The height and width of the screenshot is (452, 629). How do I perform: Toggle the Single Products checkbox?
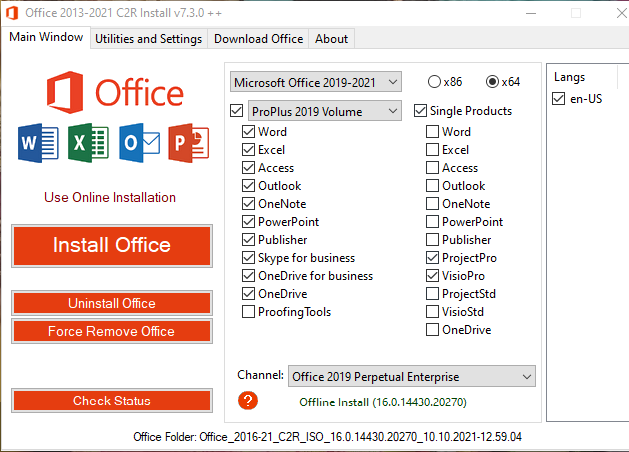pyautogui.click(x=420, y=111)
